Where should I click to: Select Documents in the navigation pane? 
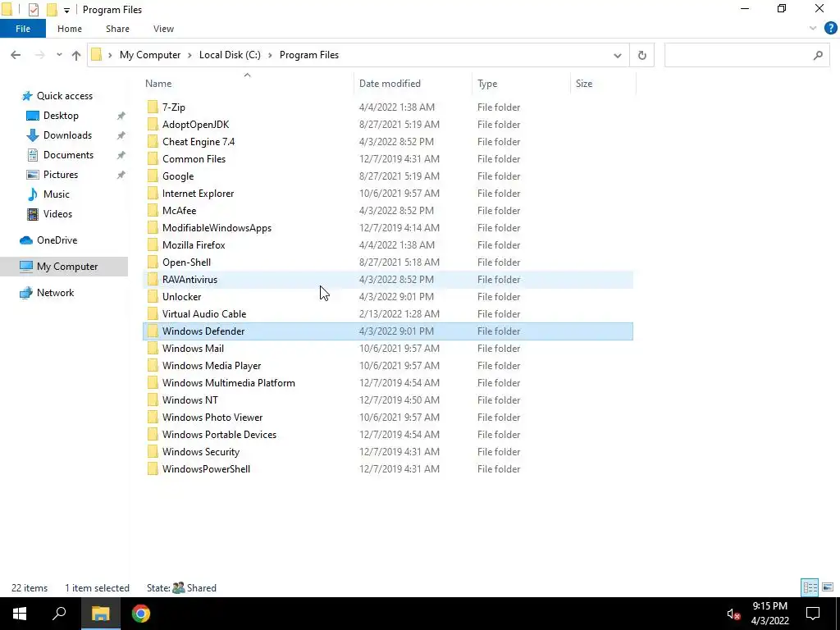click(68, 155)
